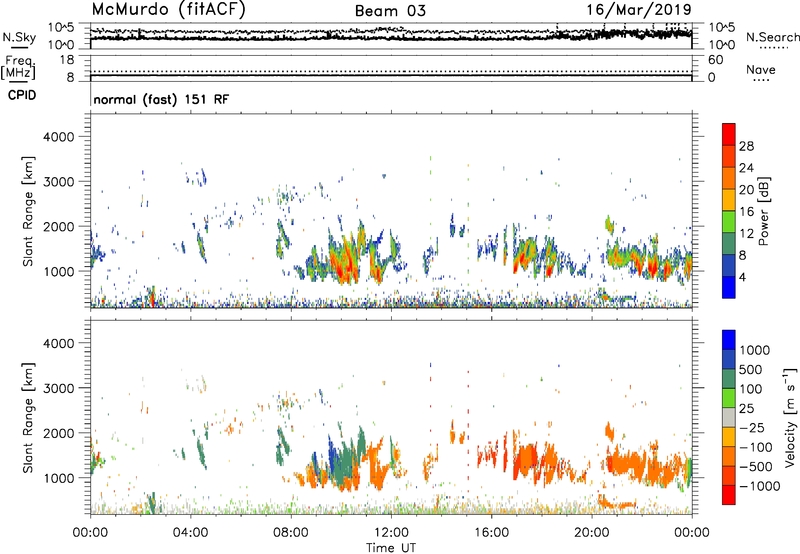Click the McMurdo (fitACF) title text

coord(168,10)
